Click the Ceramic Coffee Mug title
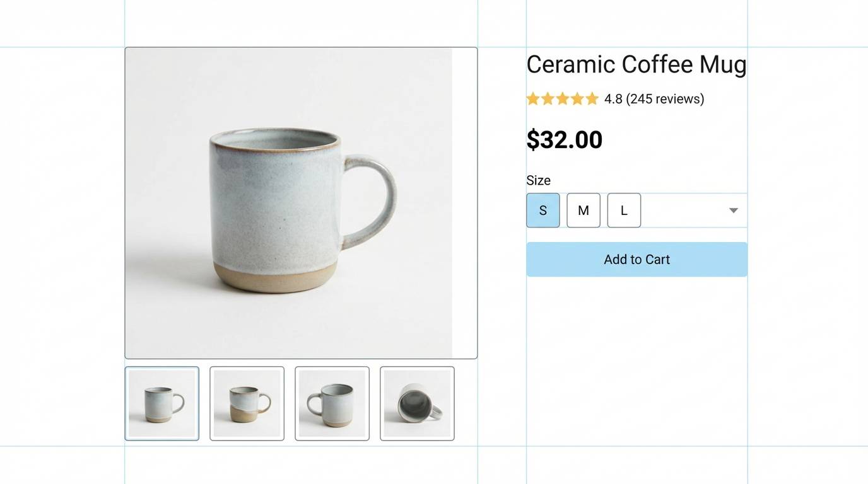The width and height of the screenshot is (868, 484). [x=636, y=64]
